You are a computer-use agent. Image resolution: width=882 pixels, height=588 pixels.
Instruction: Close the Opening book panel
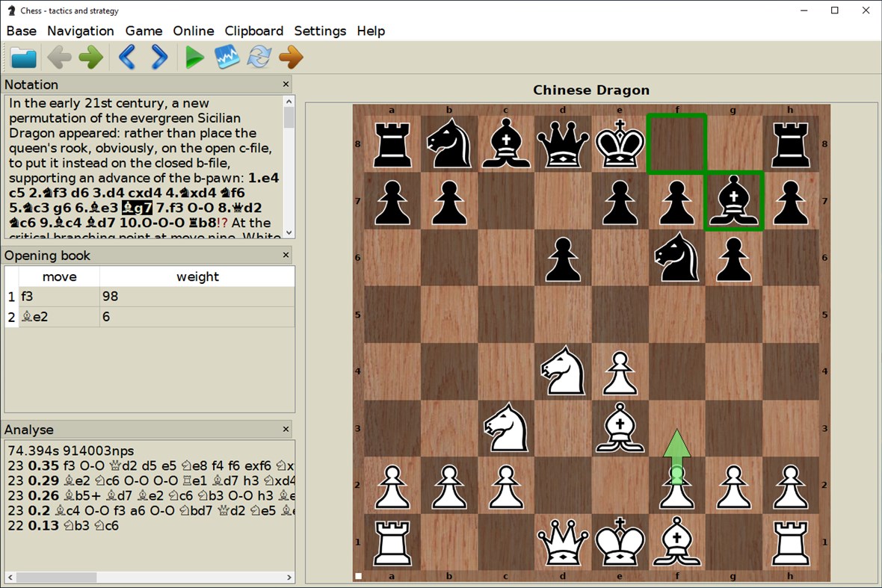pos(286,255)
